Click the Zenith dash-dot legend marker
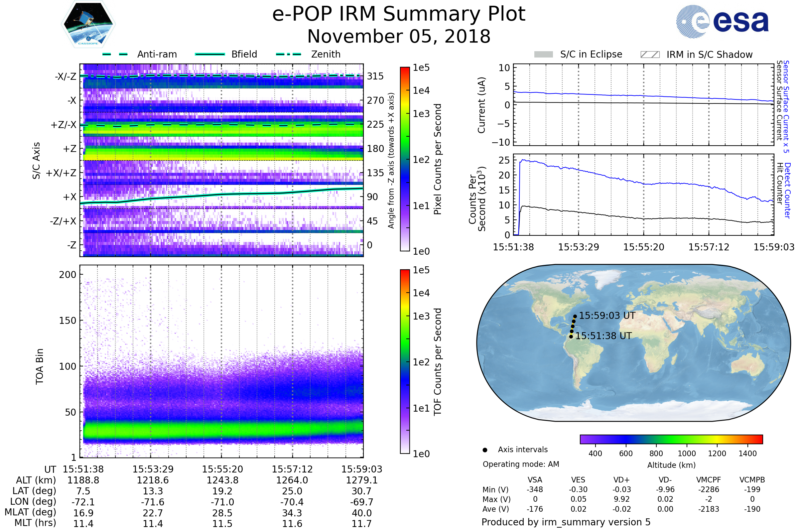Image resolution: width=798 pixels, height=532 pixels. coord(288,54)
